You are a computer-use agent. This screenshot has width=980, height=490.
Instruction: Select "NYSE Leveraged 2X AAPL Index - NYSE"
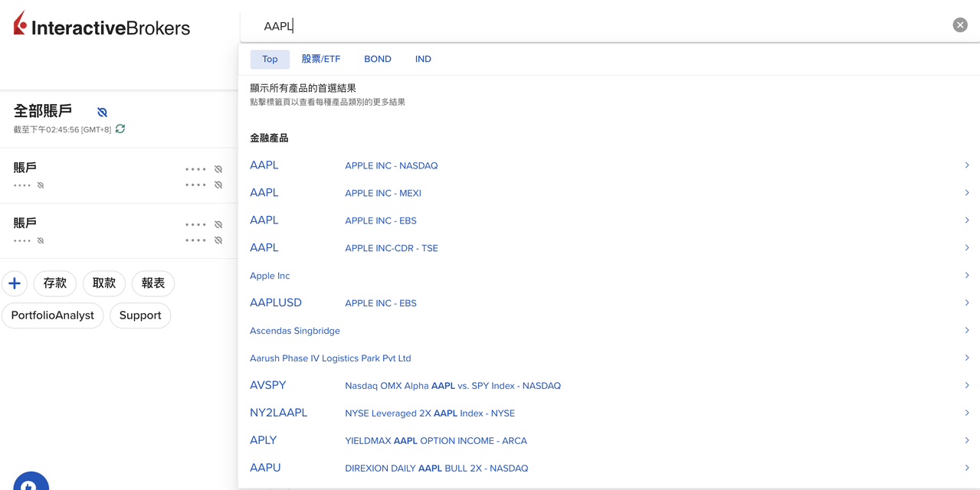pos(430,413)
